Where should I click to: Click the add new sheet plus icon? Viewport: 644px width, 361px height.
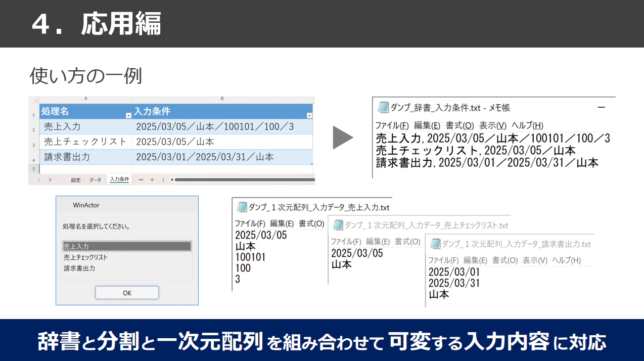point(152,179)
